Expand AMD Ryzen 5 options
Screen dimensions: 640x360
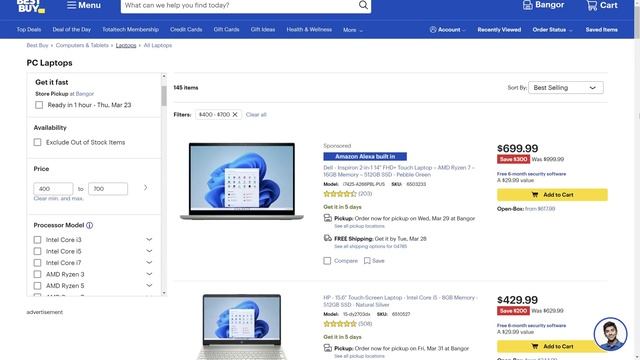click(149, 285)
